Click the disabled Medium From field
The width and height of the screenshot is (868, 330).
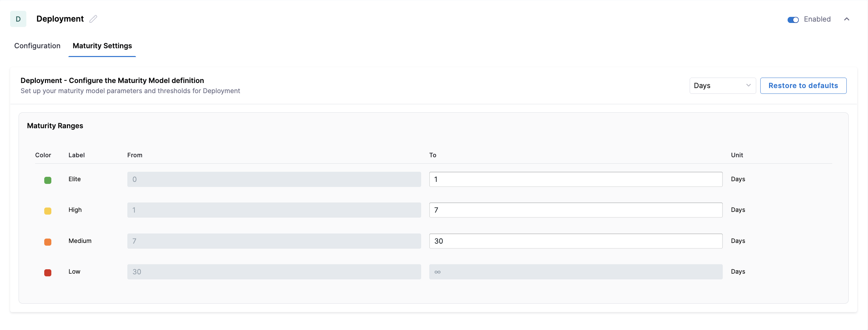pyautogui.click(x=274, y=241)
